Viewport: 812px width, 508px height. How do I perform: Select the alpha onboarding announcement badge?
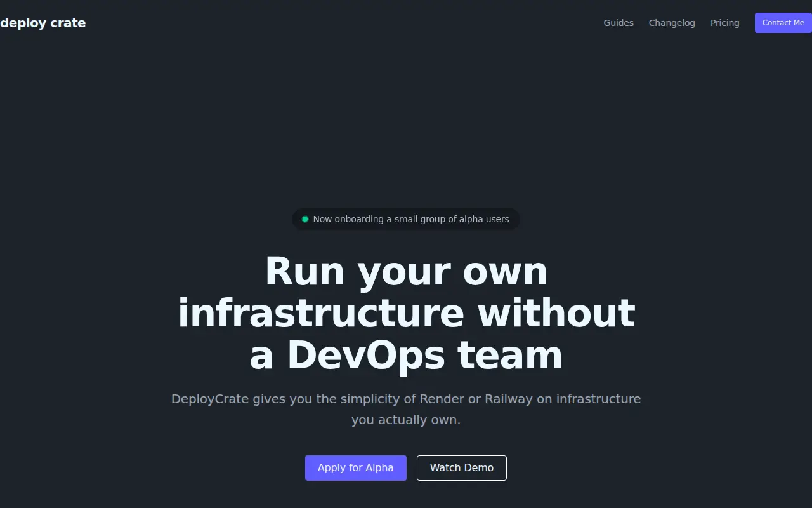[406, 219]
